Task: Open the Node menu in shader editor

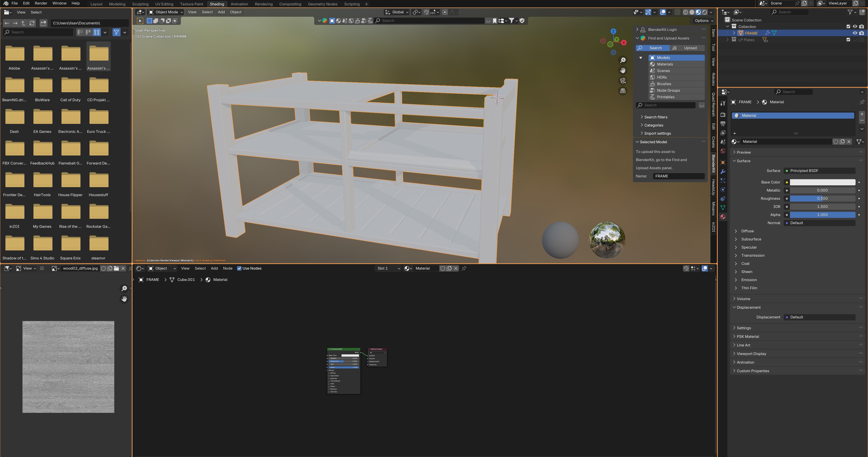Action: pyautogui.click(x=227, y=268)
